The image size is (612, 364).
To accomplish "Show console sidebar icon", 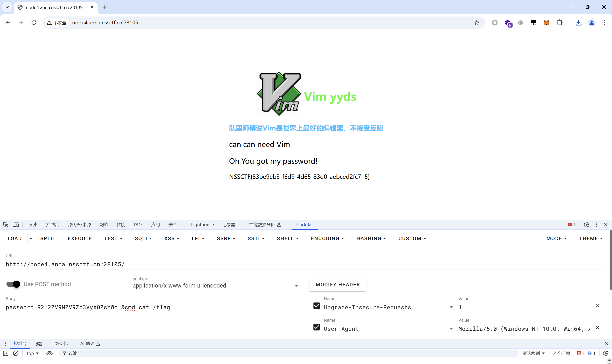I will tap(6, 353).
